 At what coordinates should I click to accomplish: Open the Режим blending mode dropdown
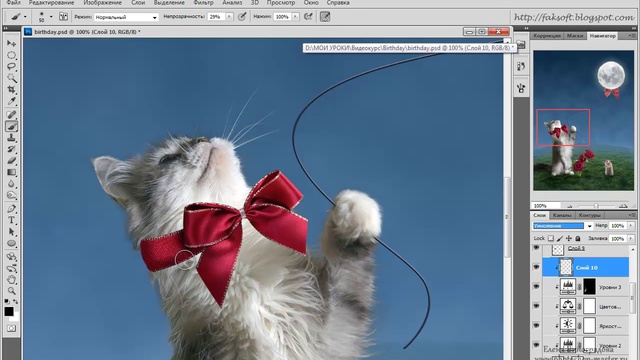point(126,17)
